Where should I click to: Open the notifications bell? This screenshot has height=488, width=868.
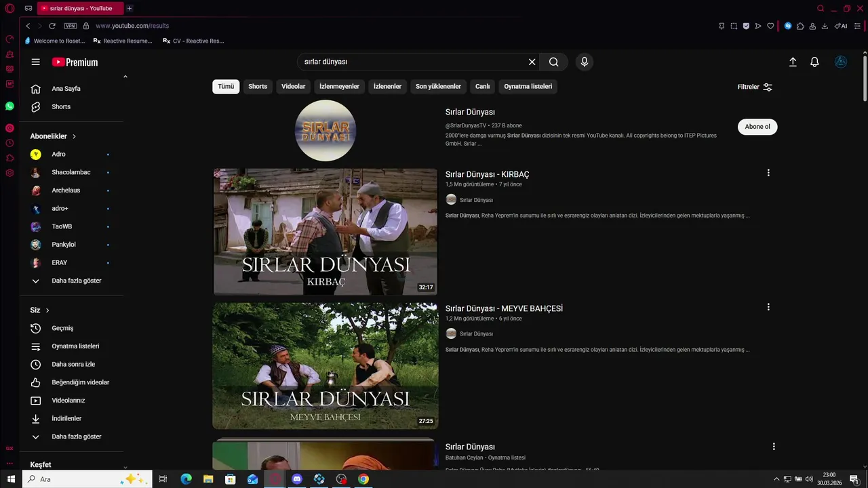[x=815, y=62]
